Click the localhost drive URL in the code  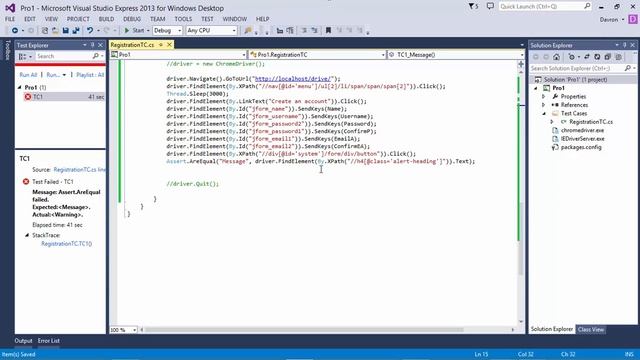click(293, 79)
